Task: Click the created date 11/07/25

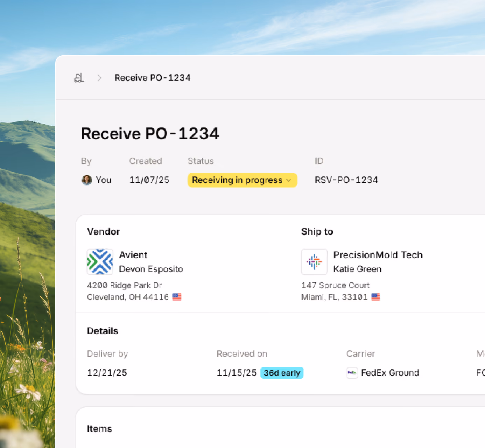Action: [149, 180]
